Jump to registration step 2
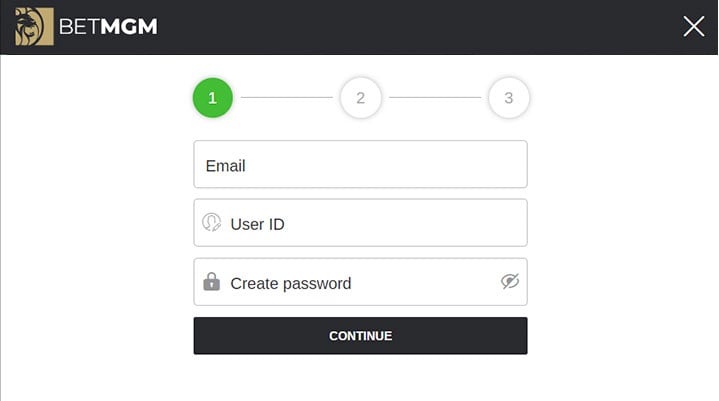Image resolution: width=719 pixels, height=401 pixels. (x=360, y=98)
